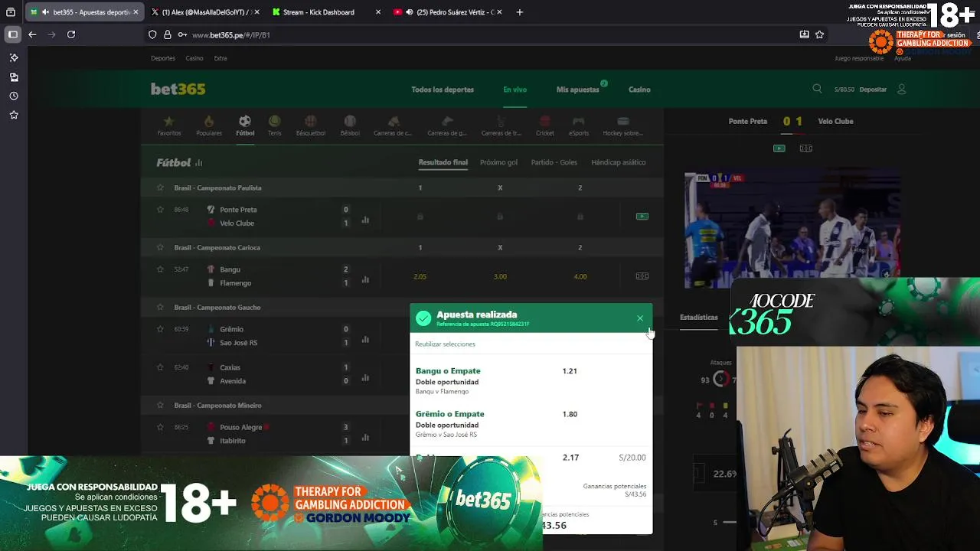Select Hándicap asiático market tab
This screenshot has height=551, width=980.
[x=619, y=162]
